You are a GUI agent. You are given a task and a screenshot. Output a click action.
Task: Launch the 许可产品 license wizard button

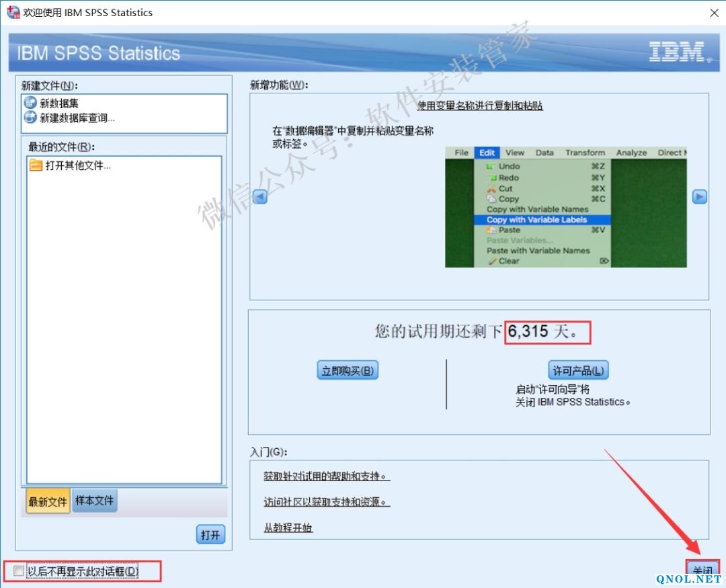tap(578, 370)
